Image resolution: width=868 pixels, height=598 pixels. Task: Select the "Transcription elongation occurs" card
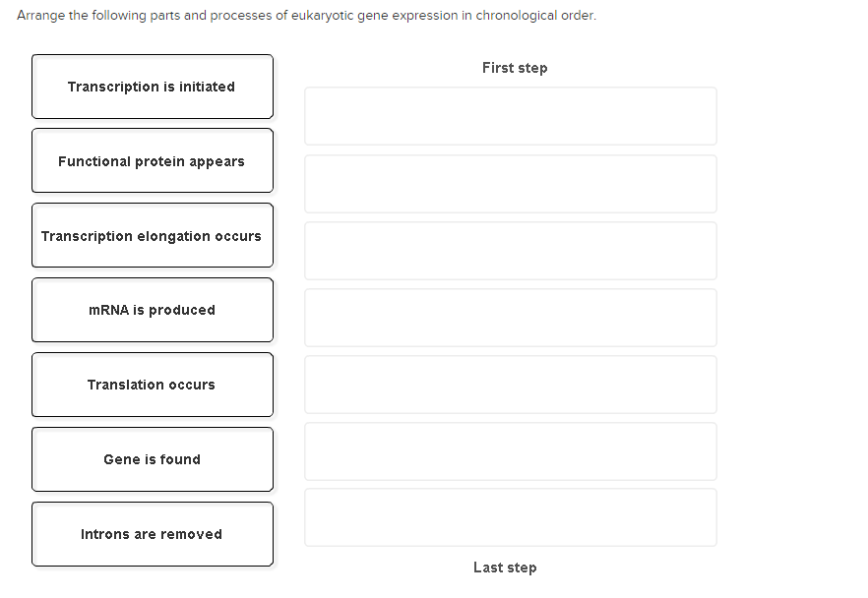point(153,235)
